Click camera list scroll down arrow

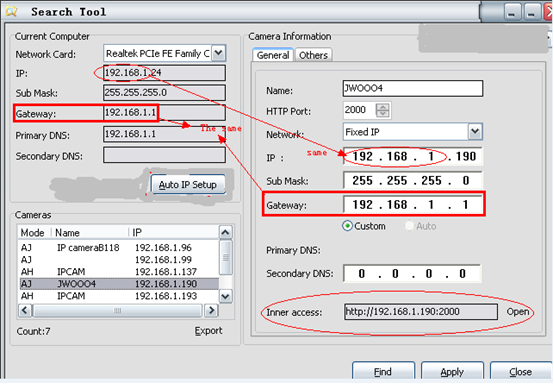225,296
